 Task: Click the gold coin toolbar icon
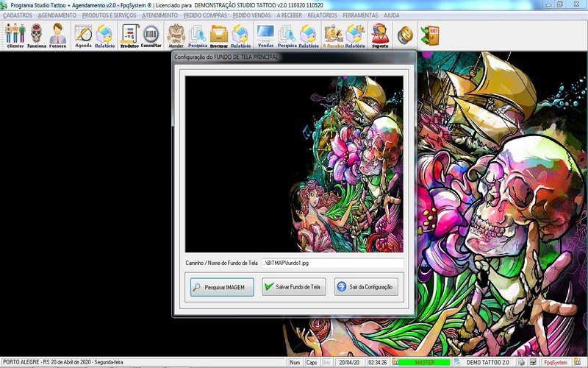[x=406, y=35]
